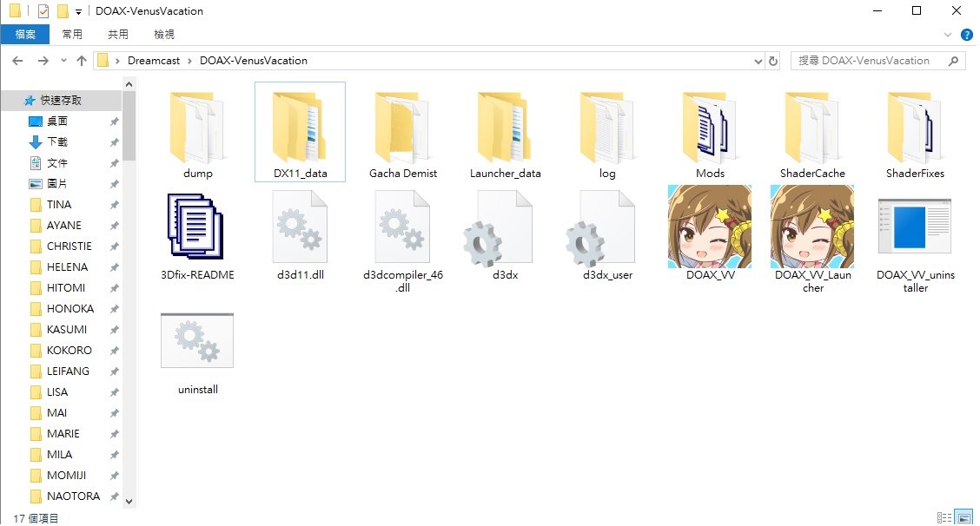Open the 檔案 file menu tab
This screenshot has height=526, width=980.
coord(25,35)
